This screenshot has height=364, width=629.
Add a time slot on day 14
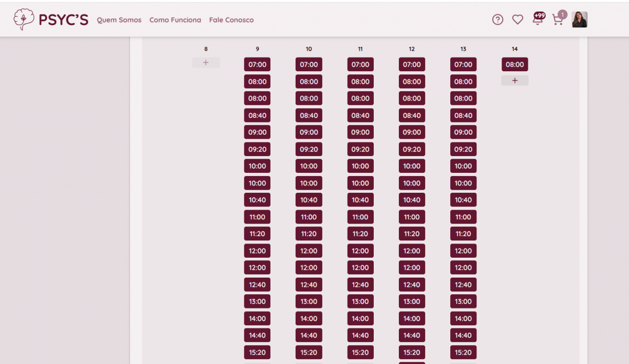pyautogui.click(x=515, y=81)
